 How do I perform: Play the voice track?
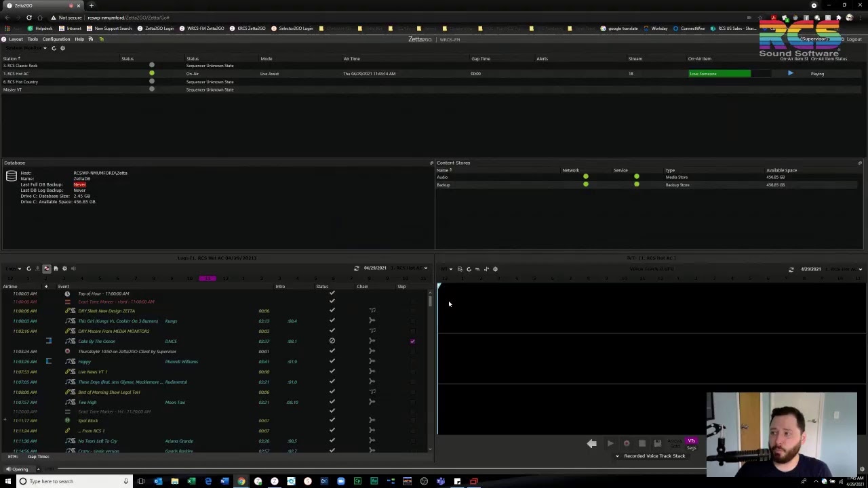coord(610,443)
